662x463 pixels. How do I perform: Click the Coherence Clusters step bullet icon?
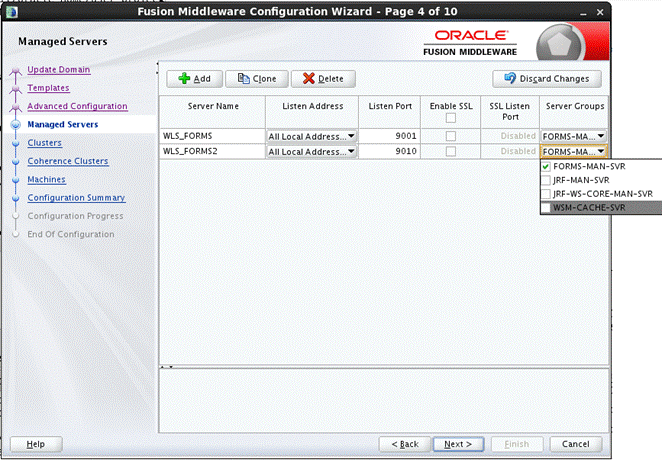16,162
